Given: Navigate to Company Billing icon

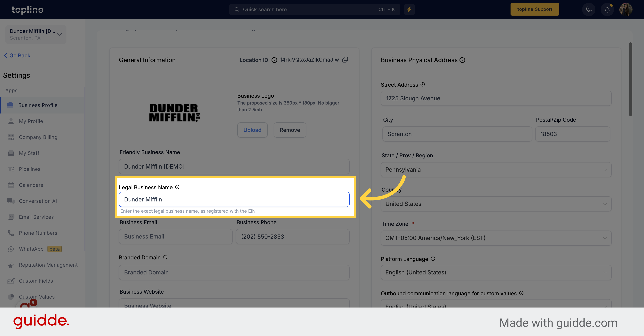Looking at the screenshot, I should tap(11, 136).
